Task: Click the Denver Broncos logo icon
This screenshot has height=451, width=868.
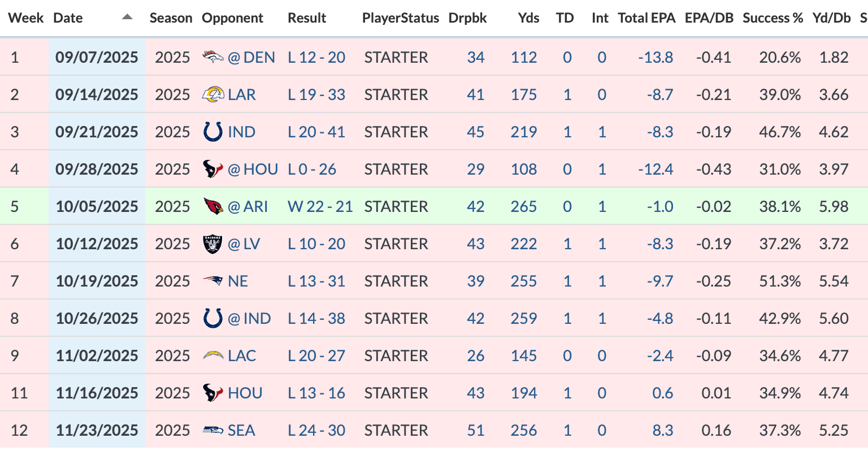Action: point(213,57)
